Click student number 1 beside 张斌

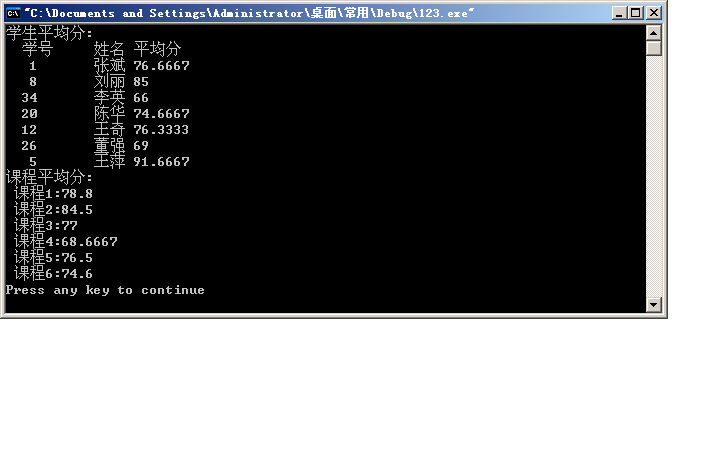pos(33,66)
